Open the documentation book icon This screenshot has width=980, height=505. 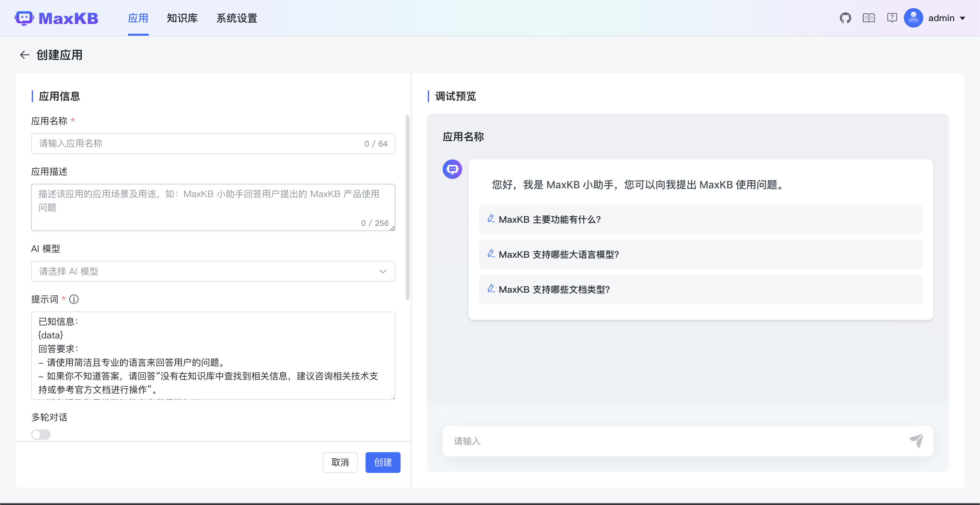pos(869,18)
